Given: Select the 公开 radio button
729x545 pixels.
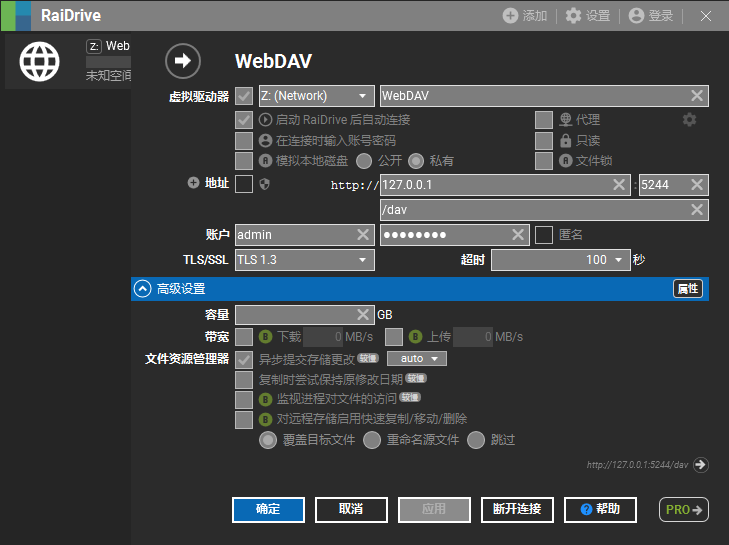Looking at the screenshot, I should coord(364,161).
